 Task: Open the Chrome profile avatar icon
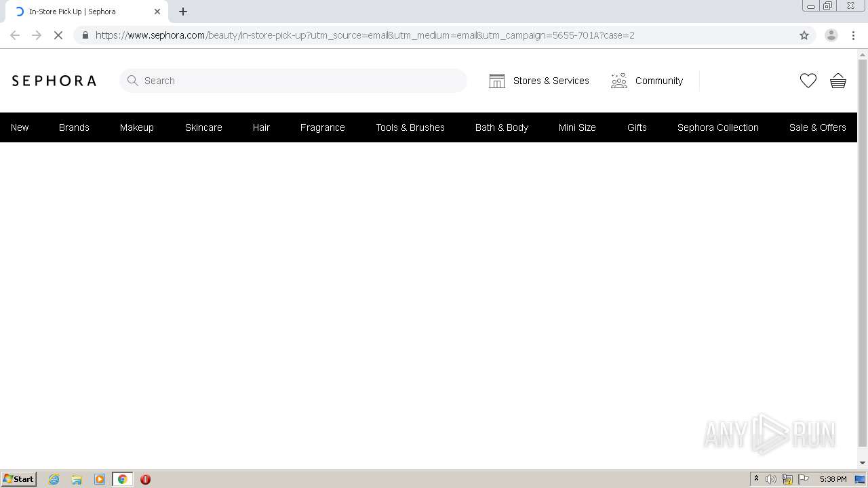(x=831, y=35)
